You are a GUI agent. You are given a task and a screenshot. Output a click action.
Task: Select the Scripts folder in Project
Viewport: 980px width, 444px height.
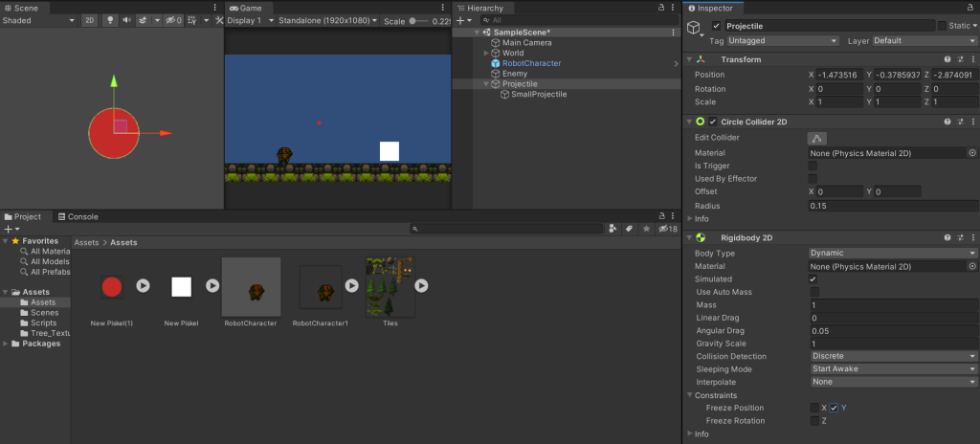point(43,322)
